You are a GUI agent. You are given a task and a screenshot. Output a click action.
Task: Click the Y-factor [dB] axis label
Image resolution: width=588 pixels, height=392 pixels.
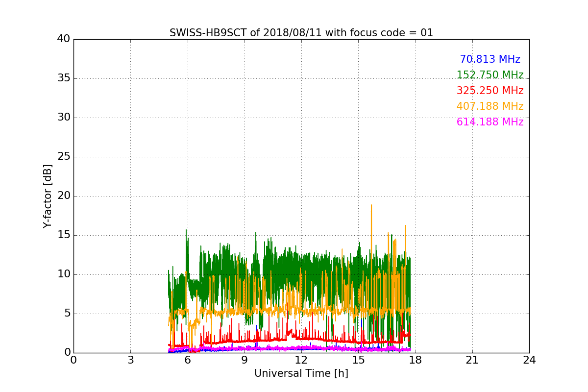48,196
